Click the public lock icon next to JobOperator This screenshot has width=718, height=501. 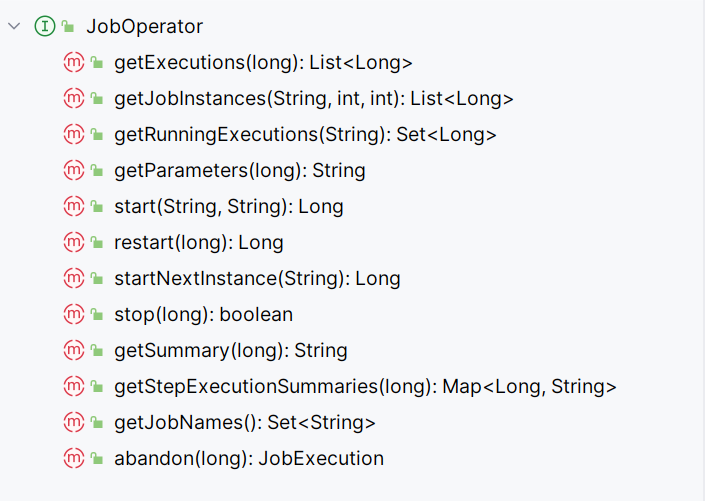click(68, 26)
